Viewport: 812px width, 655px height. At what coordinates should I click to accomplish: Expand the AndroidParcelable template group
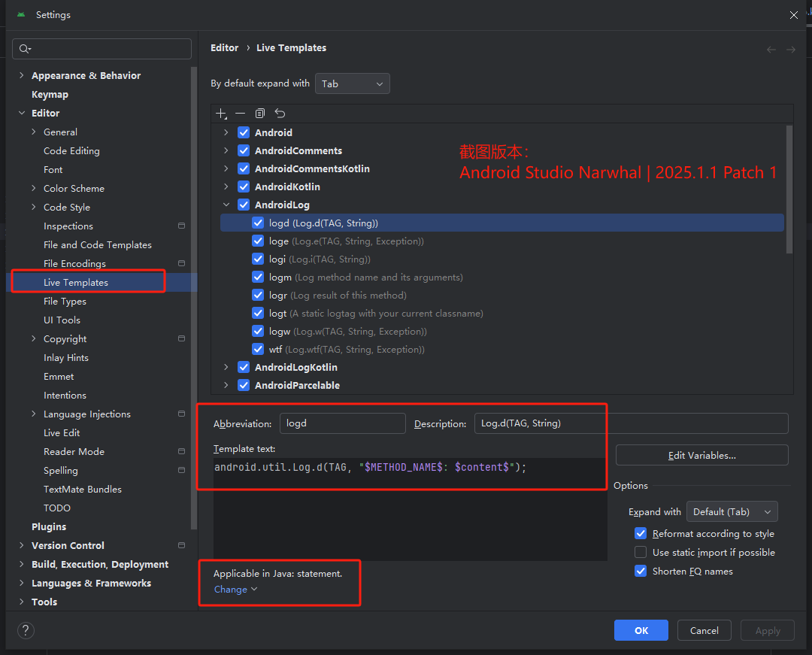[x=226, y=385]
